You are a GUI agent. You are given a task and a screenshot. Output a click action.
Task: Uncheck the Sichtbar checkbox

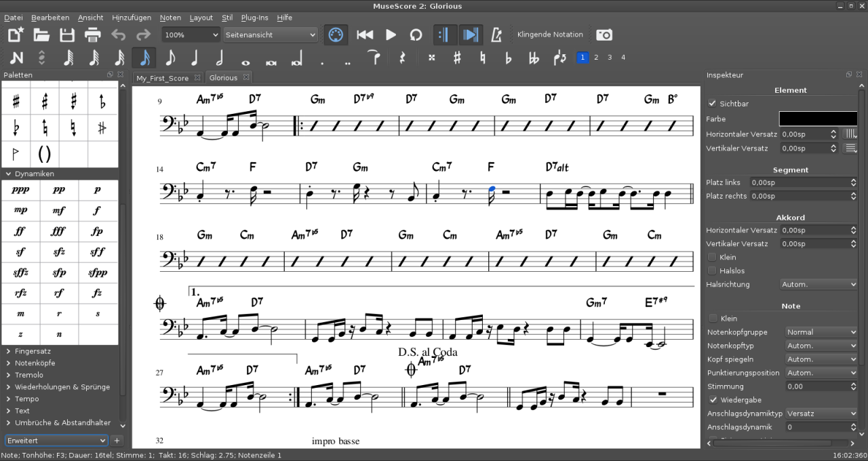[x=712, y=104]
